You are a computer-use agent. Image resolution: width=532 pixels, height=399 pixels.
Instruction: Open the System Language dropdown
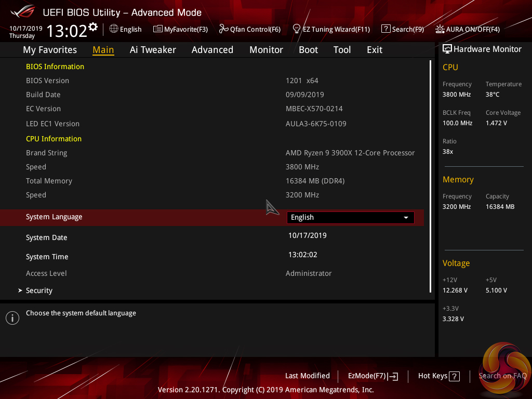[351, 218]
